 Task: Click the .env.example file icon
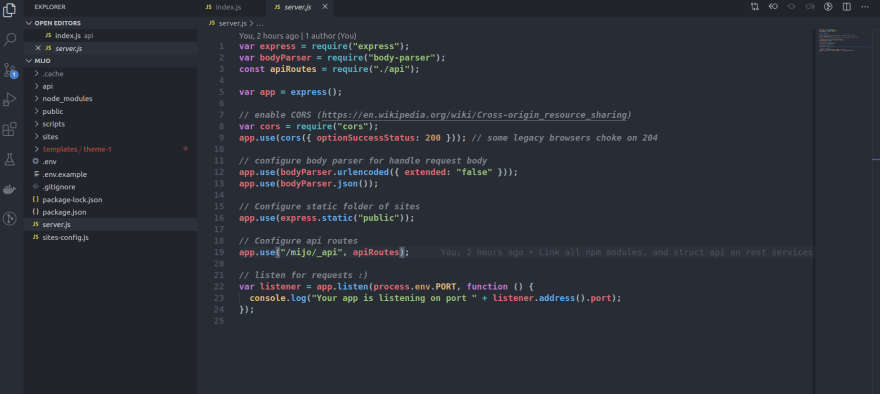click(36, 174)
